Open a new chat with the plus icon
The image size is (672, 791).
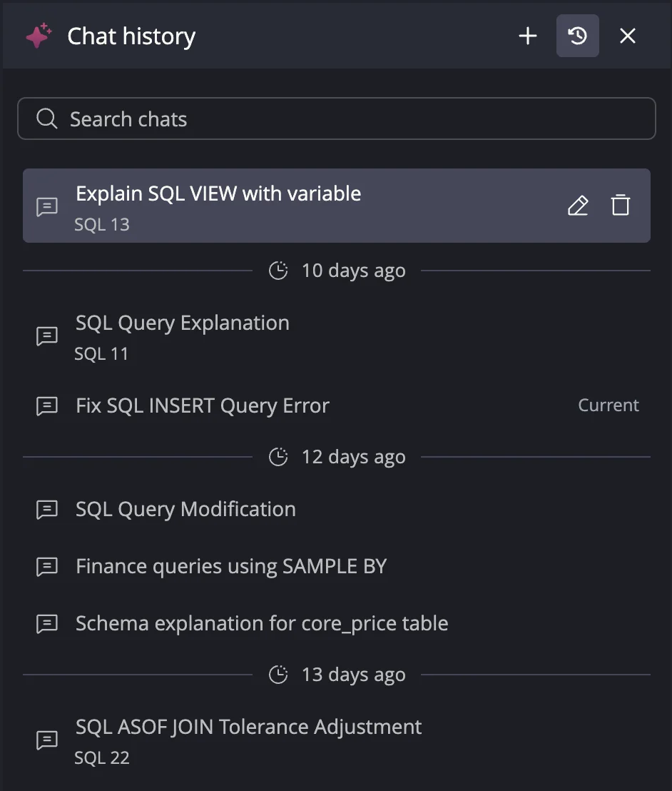click(527, 35)
